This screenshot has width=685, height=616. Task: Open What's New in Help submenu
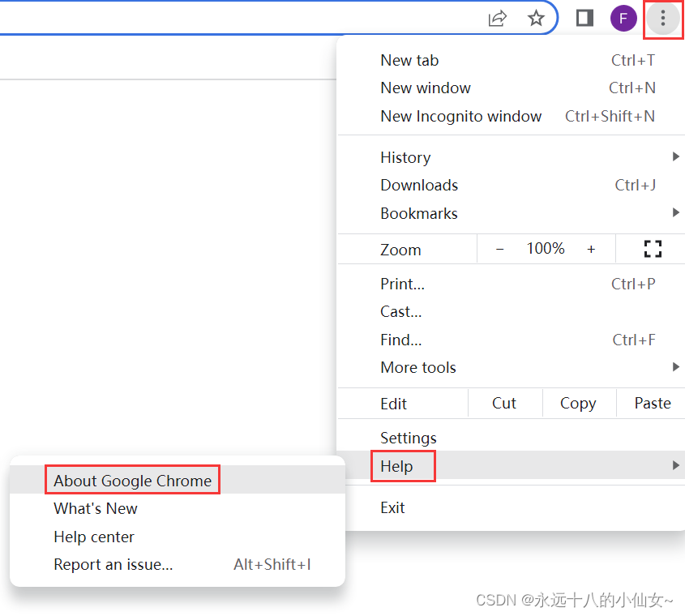click(178, 508)
